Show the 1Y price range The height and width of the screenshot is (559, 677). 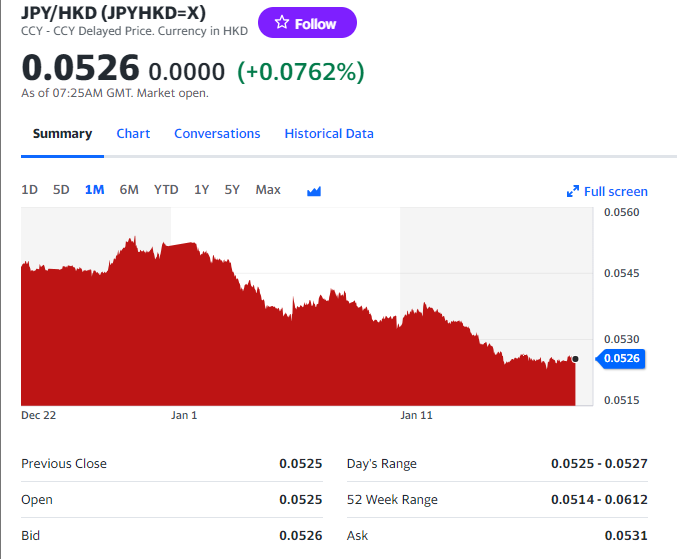(202, 190)
